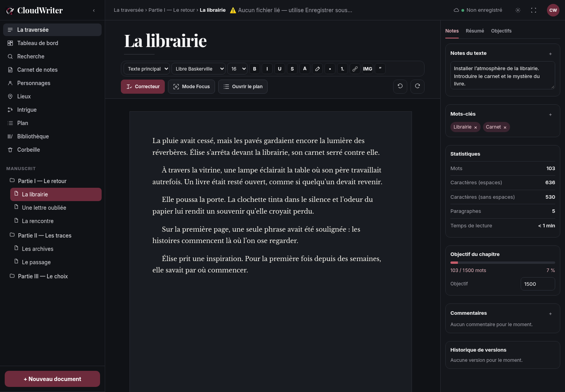
Task: Click the chapter goal progress bar
Action: pyautogui.click(x=503, y=263)
